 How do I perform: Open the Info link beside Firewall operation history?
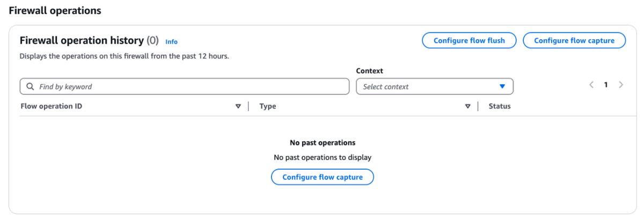(171, 41)
